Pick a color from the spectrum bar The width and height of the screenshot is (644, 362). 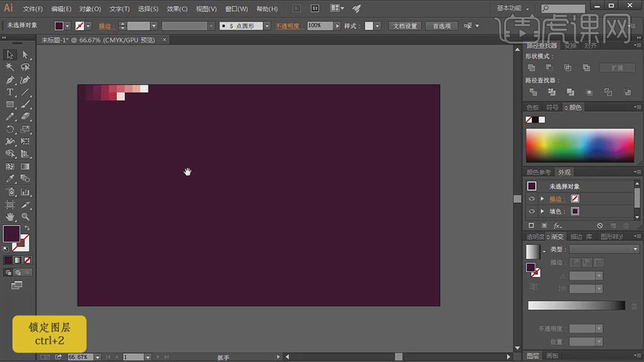(579, 145)
